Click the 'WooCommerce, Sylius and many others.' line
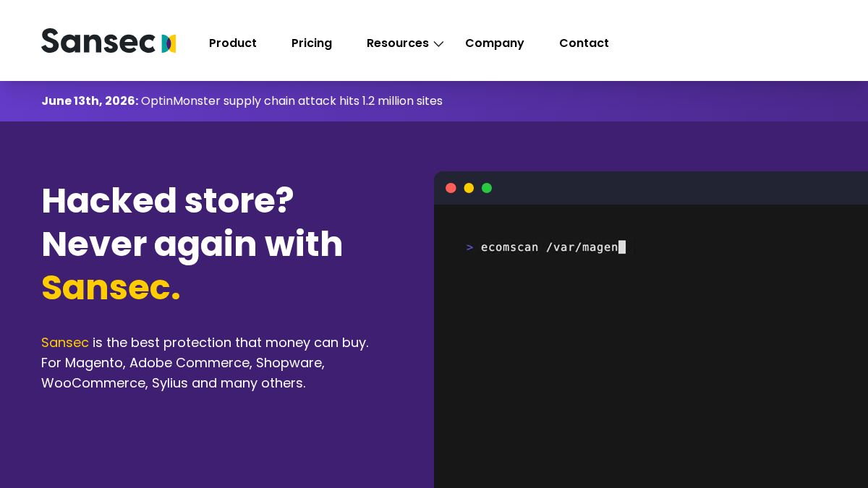868x488 pixels. pyautogui.click(x=174, y=383)
